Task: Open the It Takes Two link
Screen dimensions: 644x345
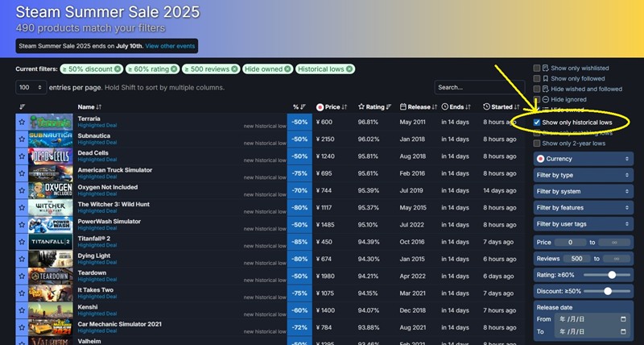Action: (95, 290)
